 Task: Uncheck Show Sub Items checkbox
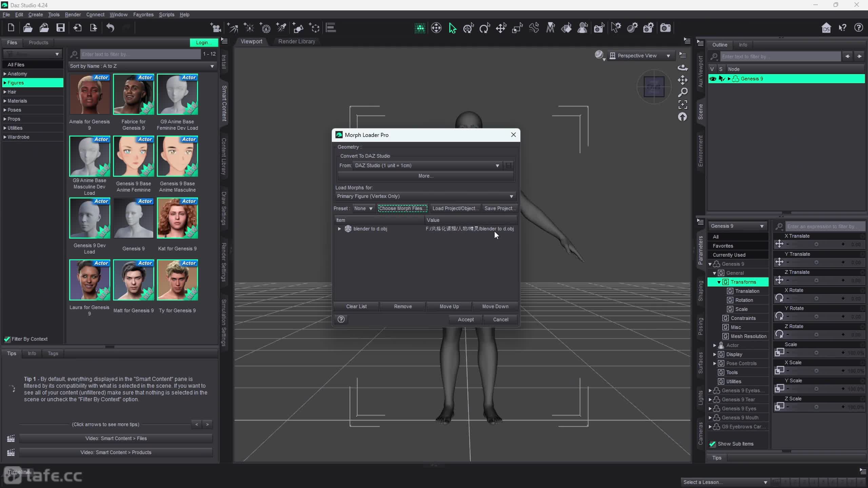tap(712, 444)
